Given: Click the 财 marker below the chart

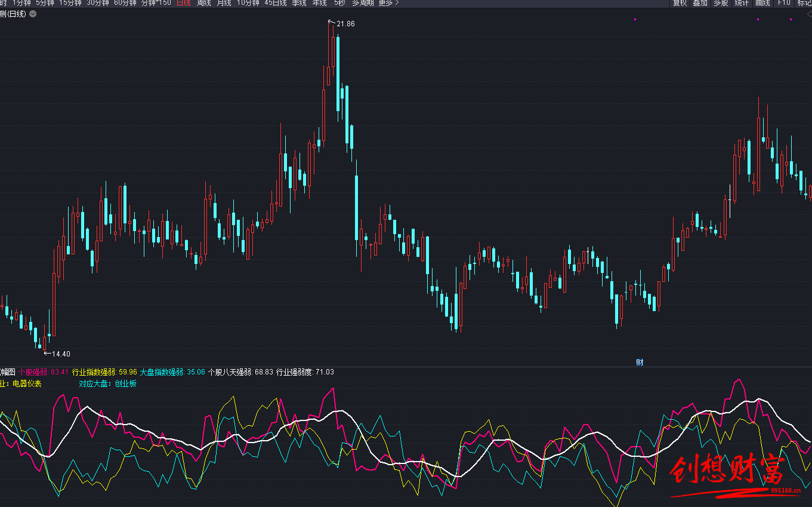Looking at the screenshot, I should point(640,362).
